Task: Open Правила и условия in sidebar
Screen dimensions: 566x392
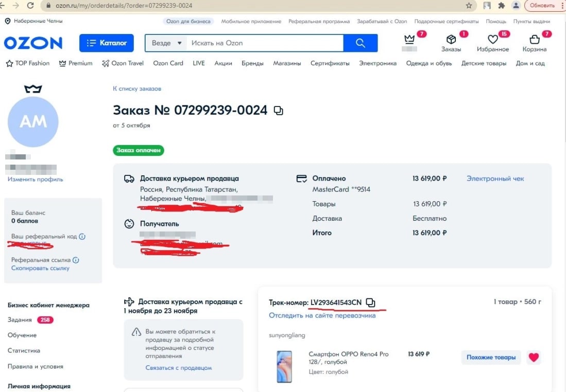Action: [36, 366]
